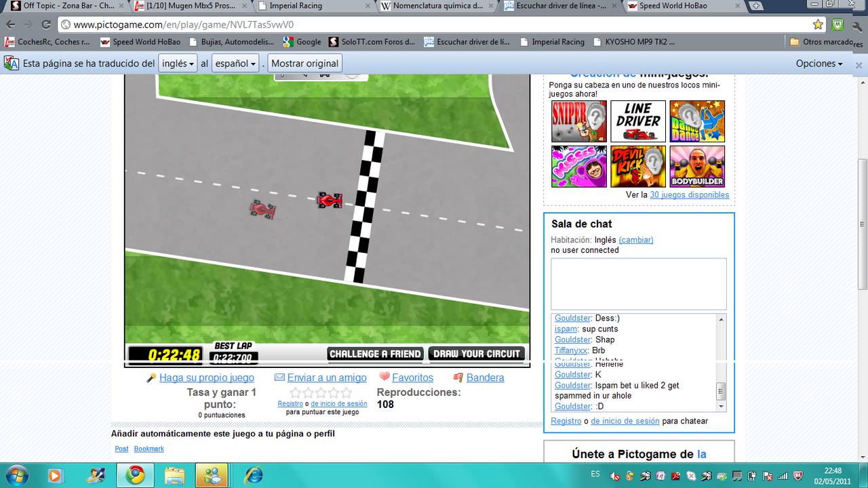Click chat scrollbar down arrow
868x488 pixels.
click(721, 406)
